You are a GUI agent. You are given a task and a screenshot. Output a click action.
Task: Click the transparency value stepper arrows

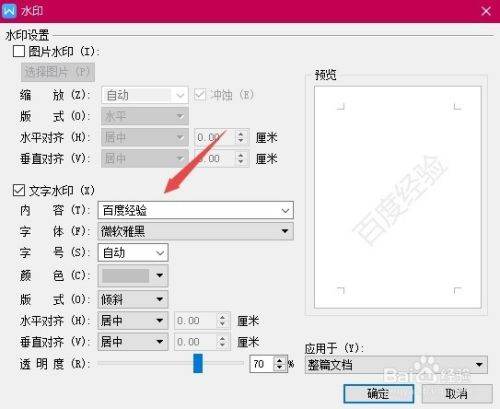click(280, 364)
